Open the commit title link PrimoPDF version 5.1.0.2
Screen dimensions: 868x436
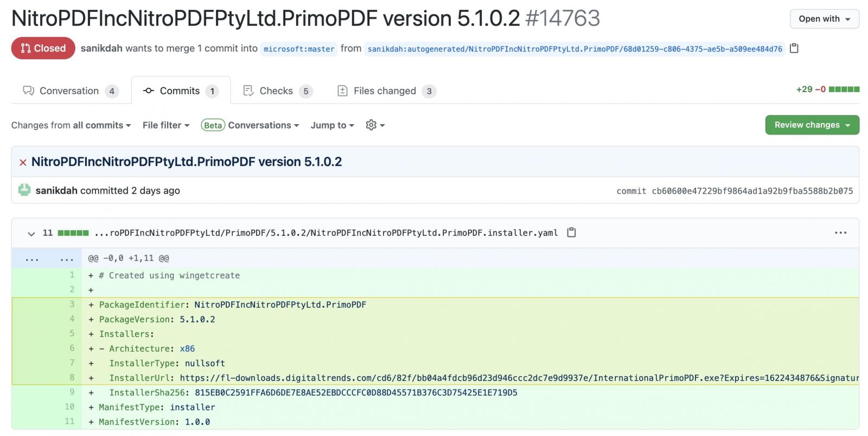click(x=187, y=162)
